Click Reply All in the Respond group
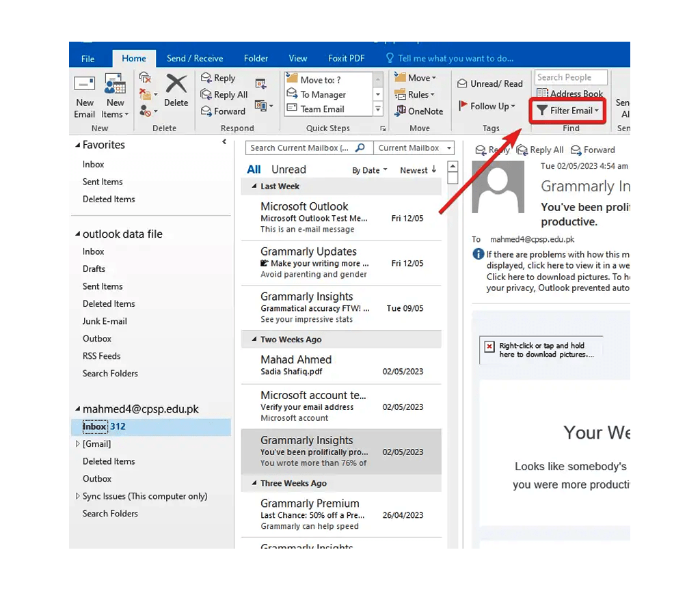 coord(224,94)
